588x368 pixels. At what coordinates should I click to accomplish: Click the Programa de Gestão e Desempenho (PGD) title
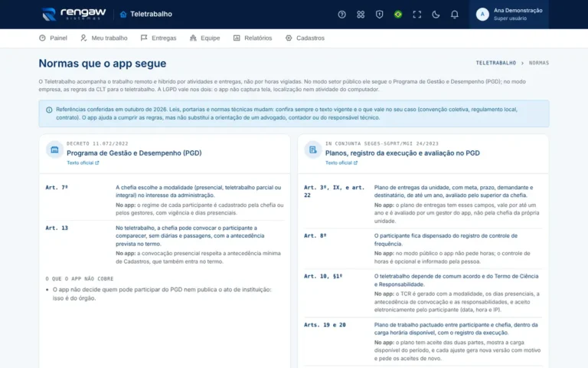134,153
